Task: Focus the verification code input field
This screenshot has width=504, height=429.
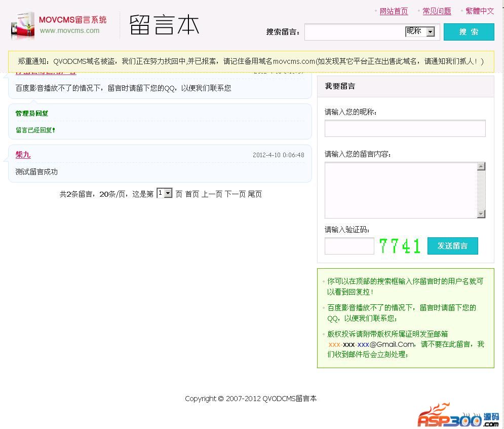Action: (349, 246)
